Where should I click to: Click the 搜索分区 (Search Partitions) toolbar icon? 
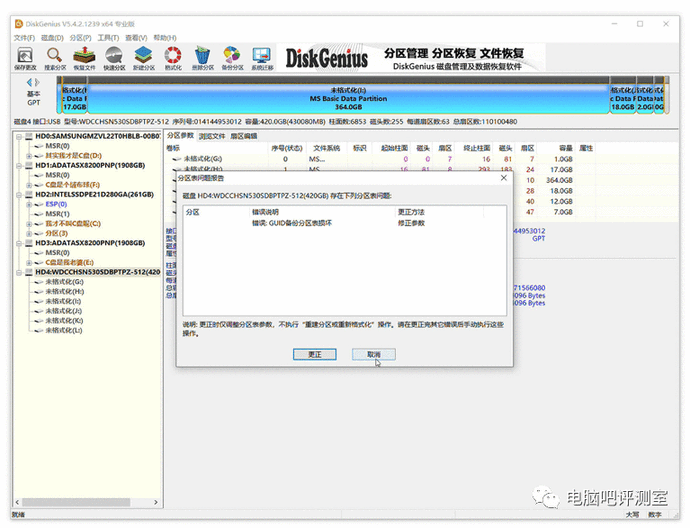(55, 57)
